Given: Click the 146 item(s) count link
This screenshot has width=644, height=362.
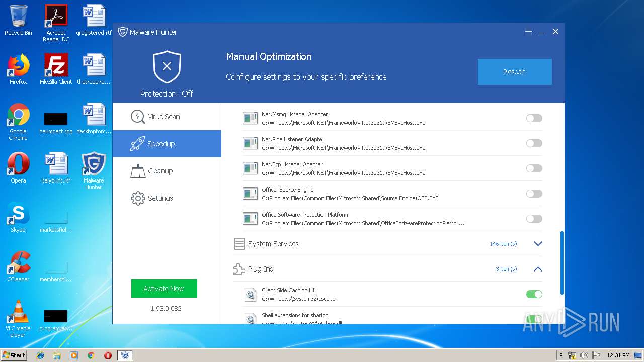Looking at the screenshot, I should (503, 244).
